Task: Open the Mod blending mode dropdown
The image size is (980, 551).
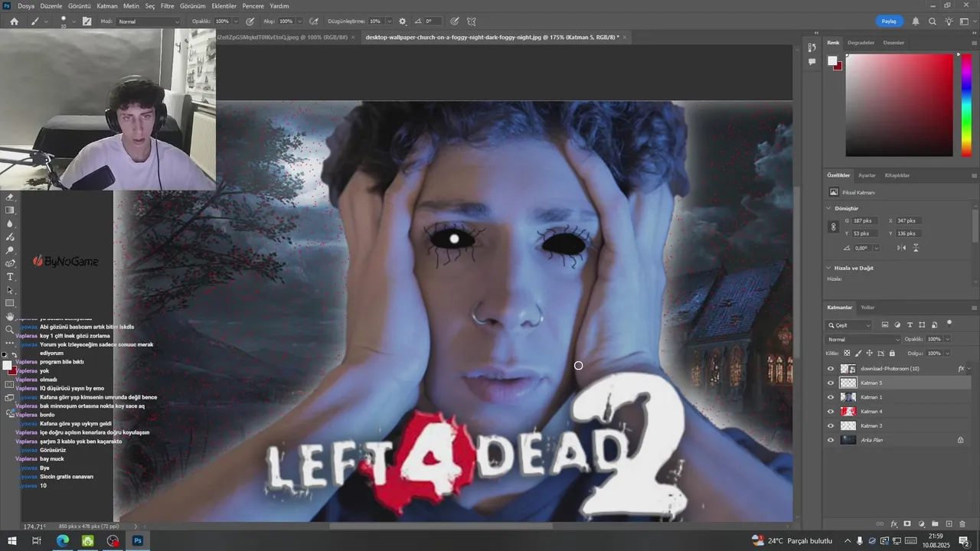Action: coord(149,21)
